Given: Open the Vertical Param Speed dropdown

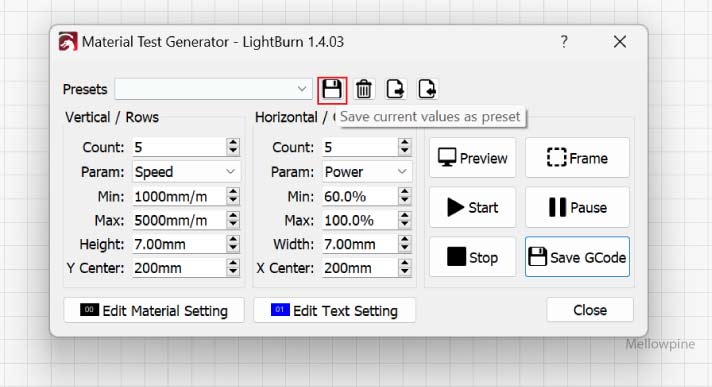Looking at the screenshot, I should pos(186,172).
